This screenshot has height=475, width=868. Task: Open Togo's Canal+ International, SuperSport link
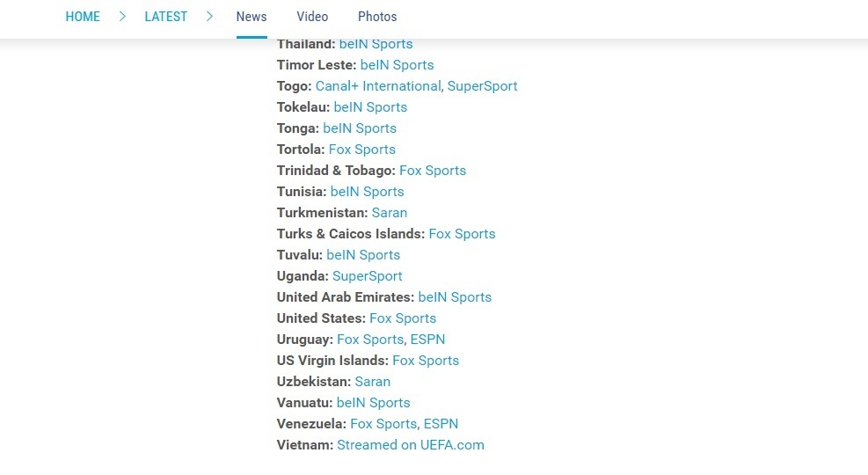click(416, 86)
